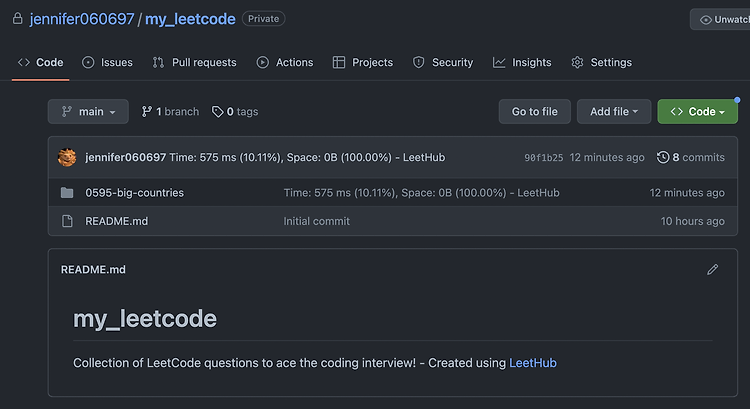Viewport: 750px width, 409px height.
Task: Open commit hash 90f1b25
Action: pos(543,158)
